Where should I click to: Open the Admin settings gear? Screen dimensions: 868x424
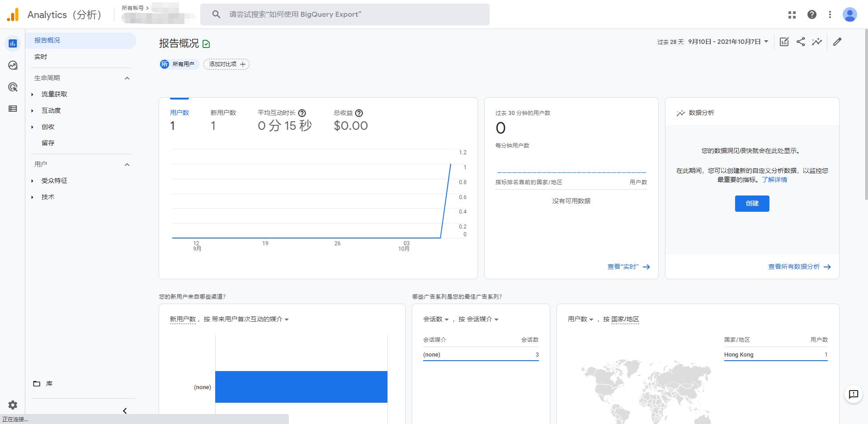tap(13, 405)
